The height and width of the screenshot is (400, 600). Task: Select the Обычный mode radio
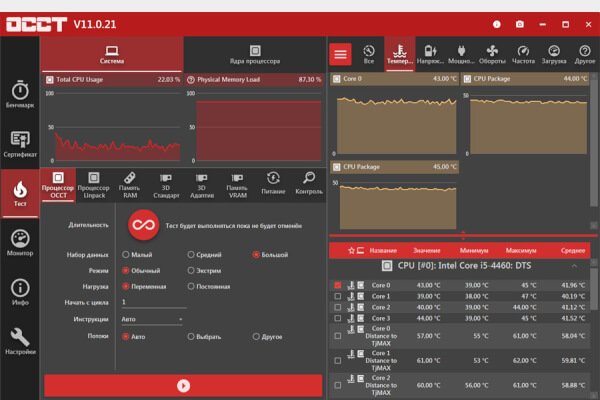pos(126,271)
